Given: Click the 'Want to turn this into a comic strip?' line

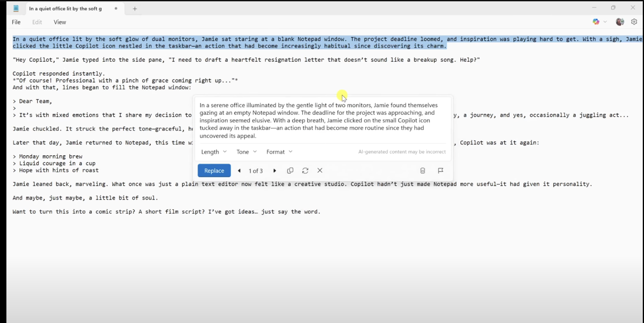Looking at the screenshot, I should pos(166,212).
